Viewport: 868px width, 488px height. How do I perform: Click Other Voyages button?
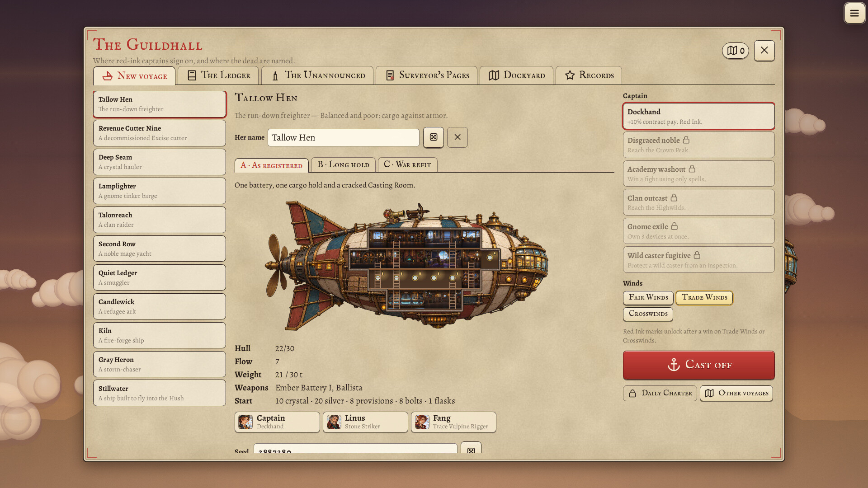coord(736,393)
